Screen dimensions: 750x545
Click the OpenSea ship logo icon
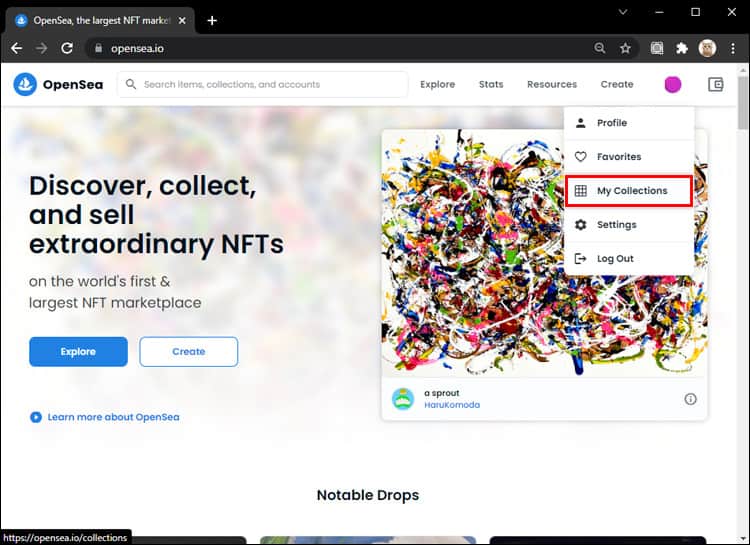click(x=25, y=84)
